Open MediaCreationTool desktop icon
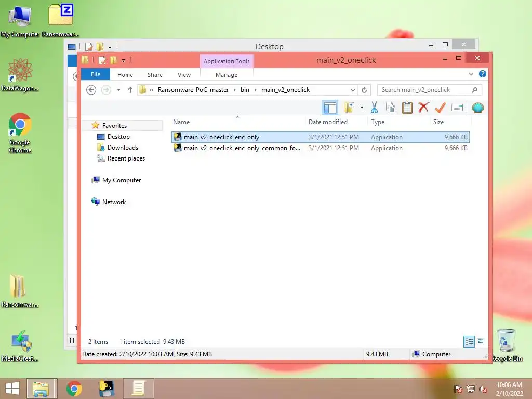The image size is (532, 399). click(x=20, y=345)
